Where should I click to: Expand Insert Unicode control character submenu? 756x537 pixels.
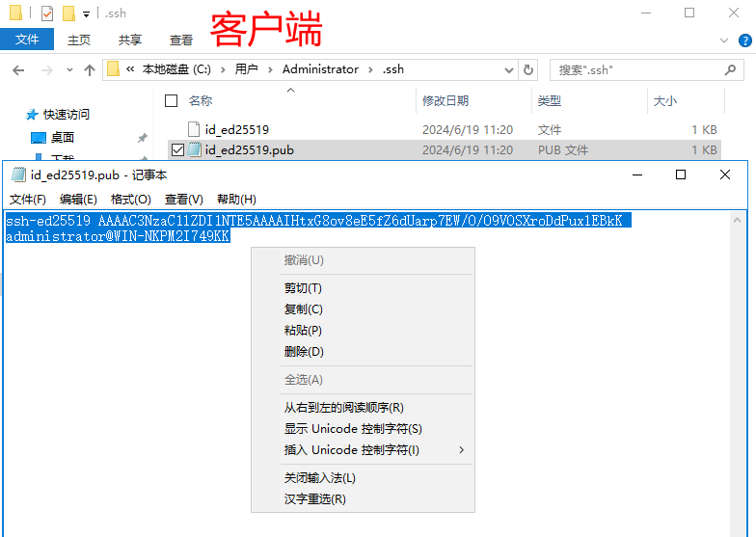coord(461,450)
